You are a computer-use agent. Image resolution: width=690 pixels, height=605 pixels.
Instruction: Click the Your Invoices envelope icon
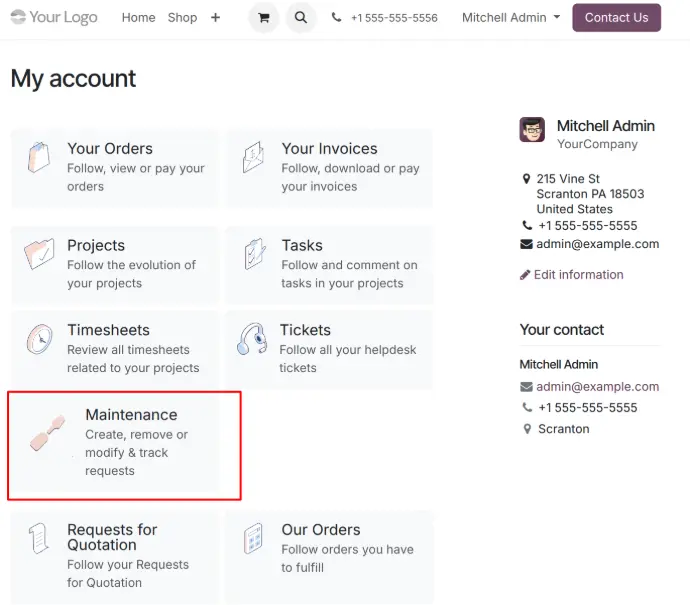[x=253, y=158]
